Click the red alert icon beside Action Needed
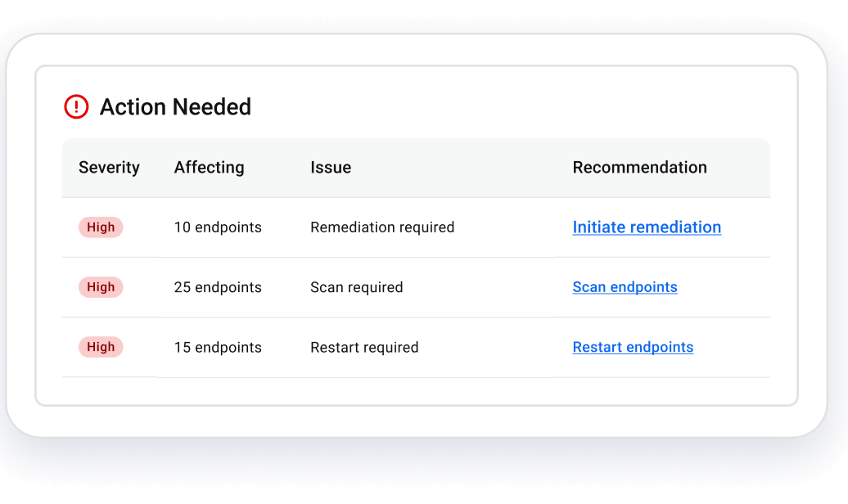 (76, 106)
